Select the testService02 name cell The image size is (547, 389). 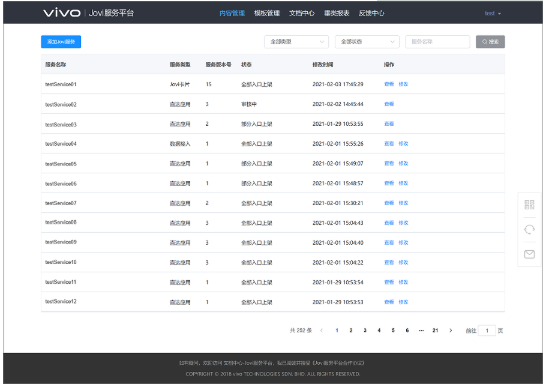coord(61,104)
